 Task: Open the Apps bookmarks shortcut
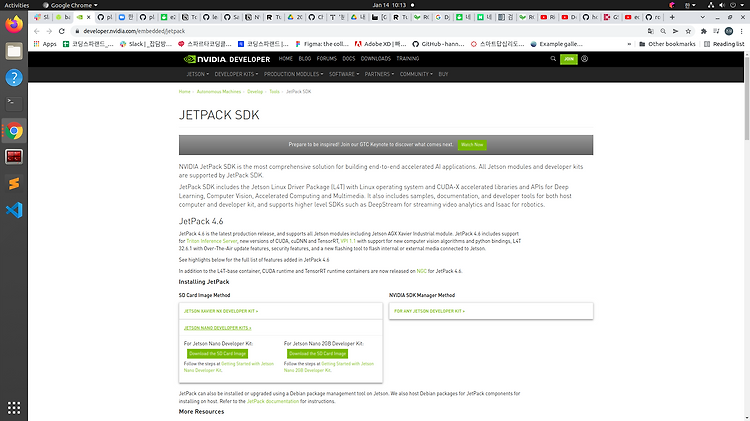pyautogui.click(x=45, y=44)
